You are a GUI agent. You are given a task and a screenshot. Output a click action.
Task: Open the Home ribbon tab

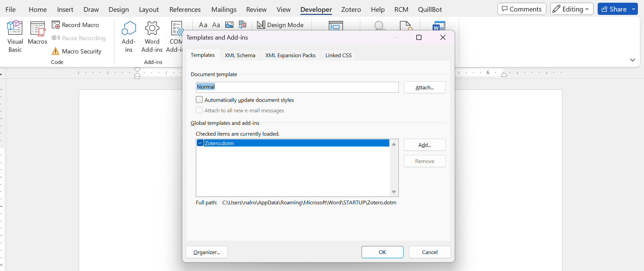(38, 9)
